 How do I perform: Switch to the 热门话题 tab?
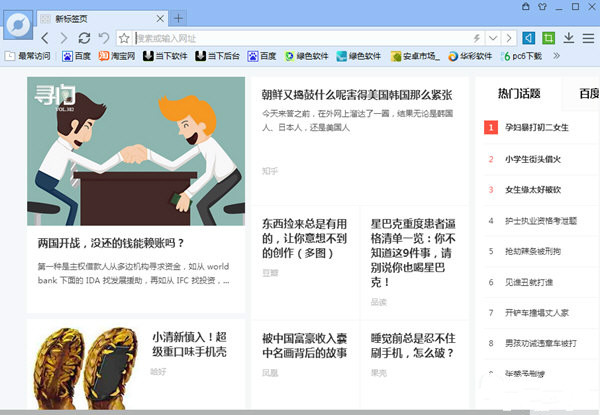[519, 94]
